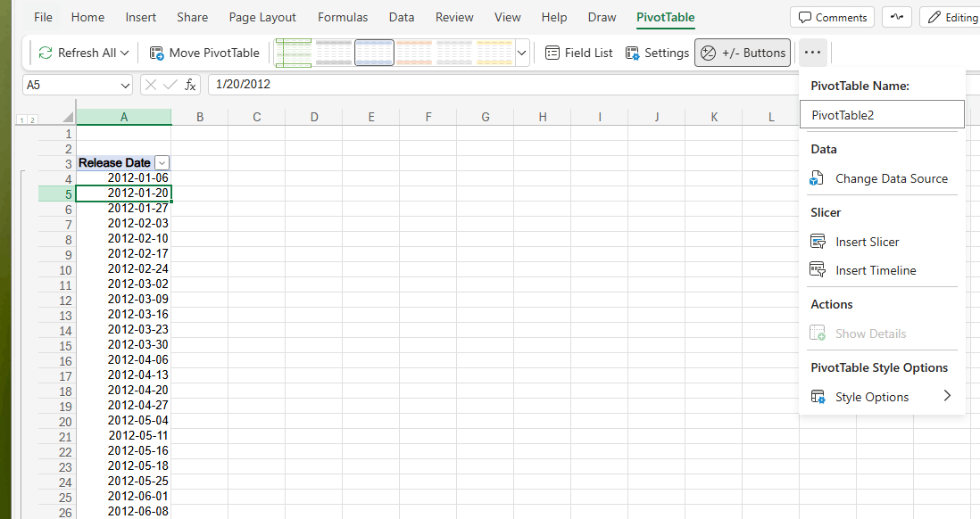Click cell containing 2012-01-06
Image resolution: width=980 pixels, height=519 pixels.
coord(124,178)
